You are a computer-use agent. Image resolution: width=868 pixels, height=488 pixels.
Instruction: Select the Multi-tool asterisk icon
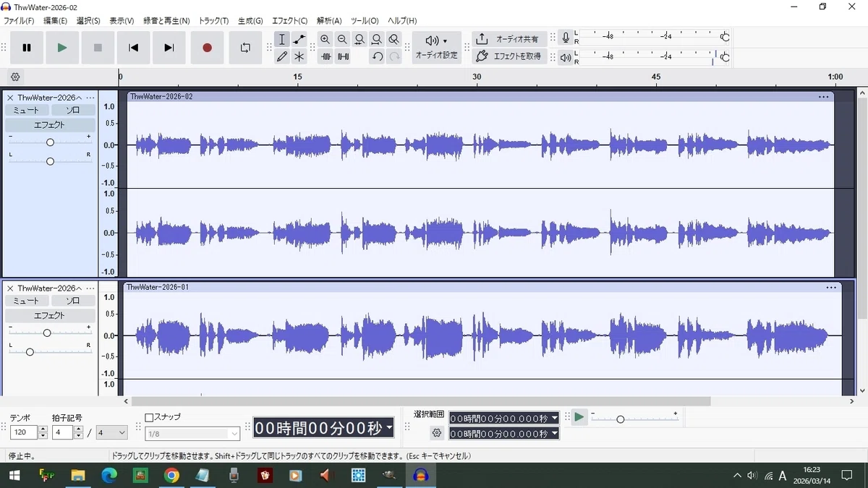[x=299, y=56]
